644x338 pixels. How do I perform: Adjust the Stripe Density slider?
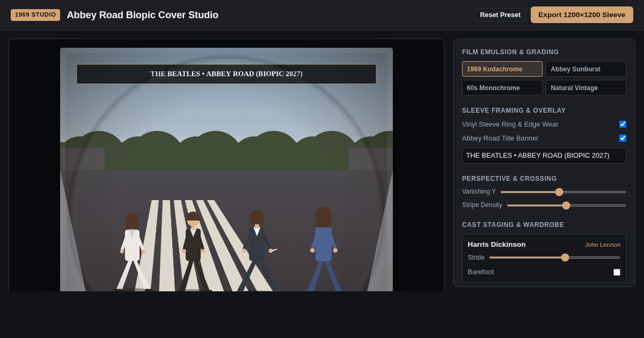click(566, 205)
